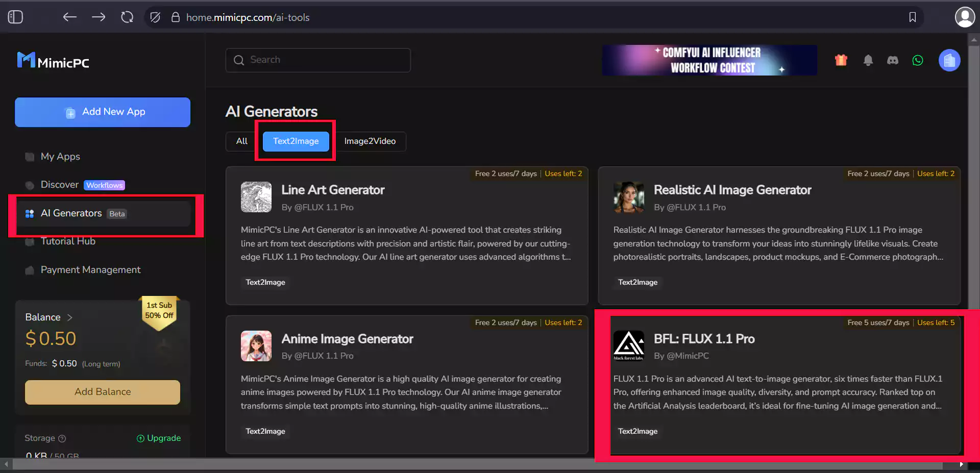
Task: Click the Add New App button
Action: tap(103, 112)
